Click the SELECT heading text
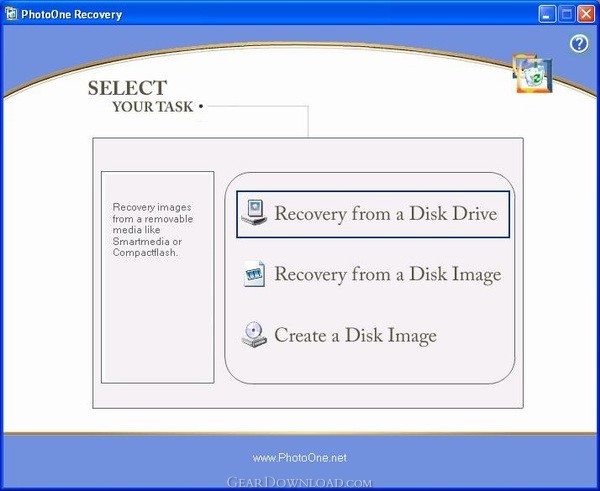The width and height of the screenshot is (600, 491). [x=127, y=88]
